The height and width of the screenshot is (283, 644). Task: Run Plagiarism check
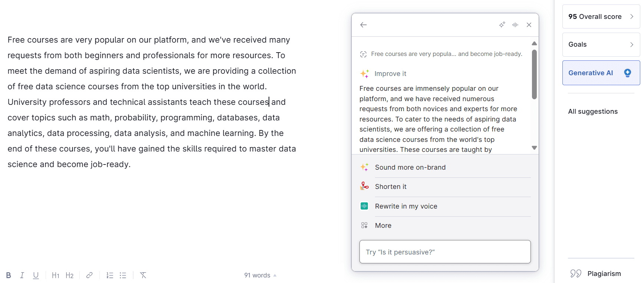click(x=595, y=274)
